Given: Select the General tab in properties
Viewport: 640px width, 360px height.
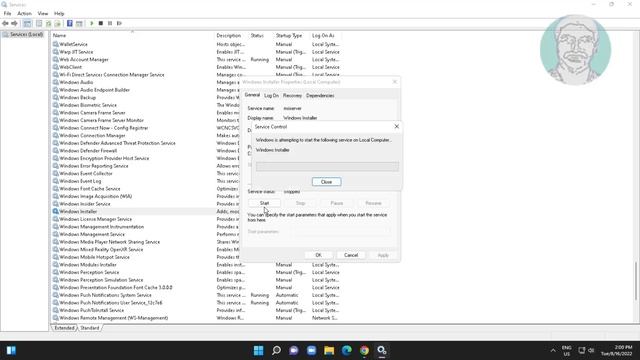Looking at the screenshot, I should coord(252,95).
